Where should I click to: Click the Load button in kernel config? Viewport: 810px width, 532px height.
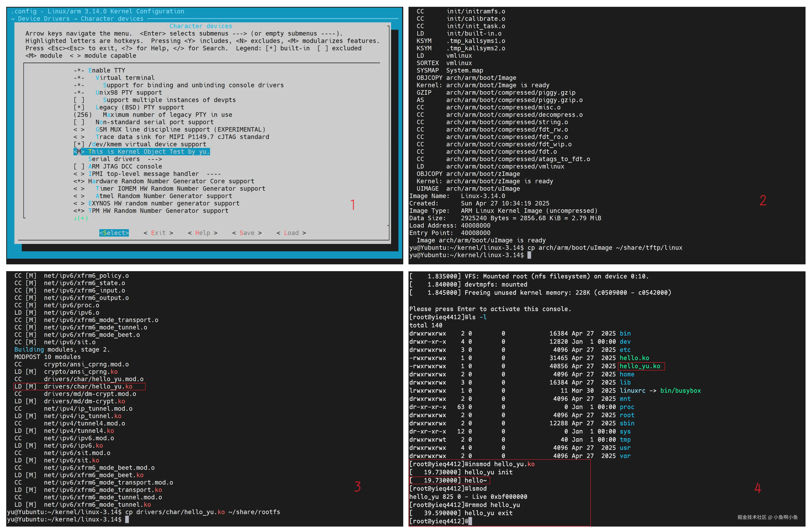point(291,233)
